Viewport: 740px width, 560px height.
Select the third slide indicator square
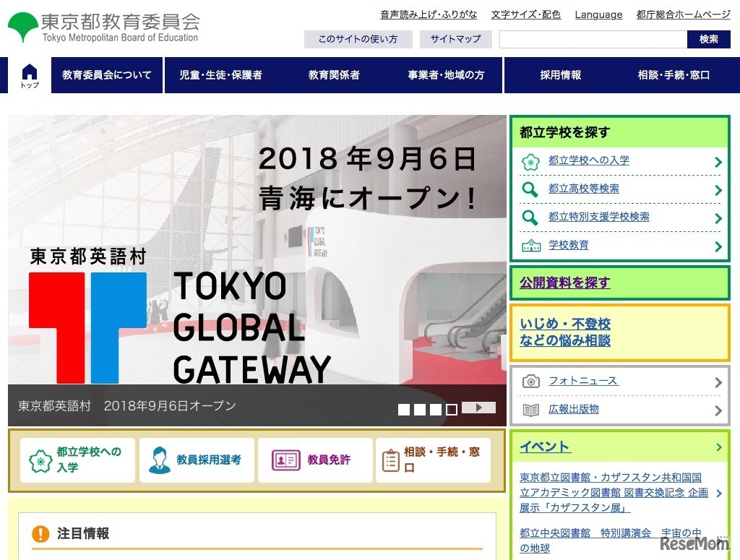click(436, 410)
